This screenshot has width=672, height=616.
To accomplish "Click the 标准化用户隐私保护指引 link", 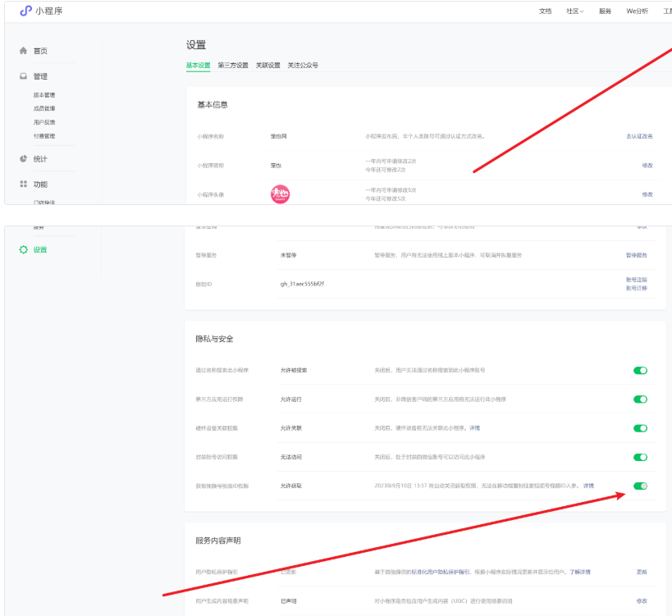I will pyautogui.click(x=441, y=572).
